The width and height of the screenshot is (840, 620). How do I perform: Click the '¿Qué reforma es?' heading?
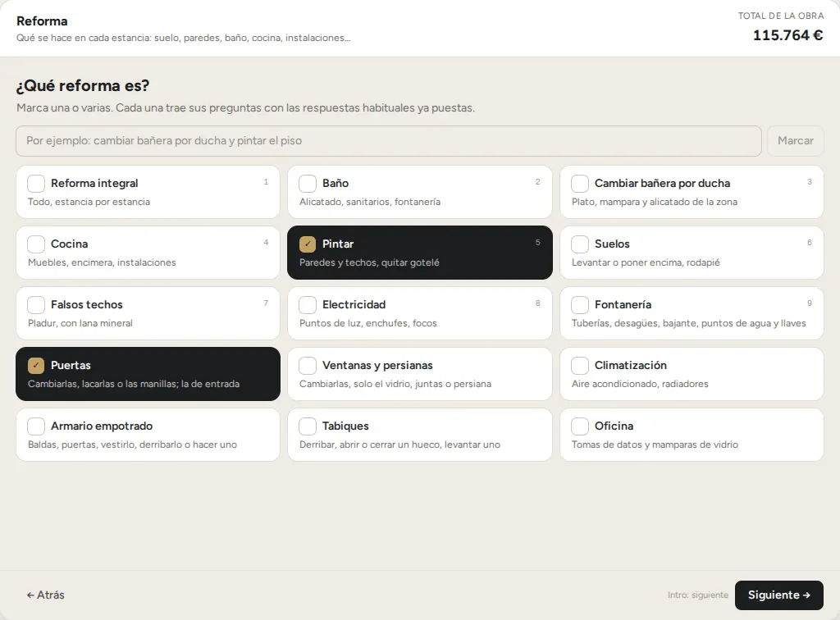(x=83, y=85)
